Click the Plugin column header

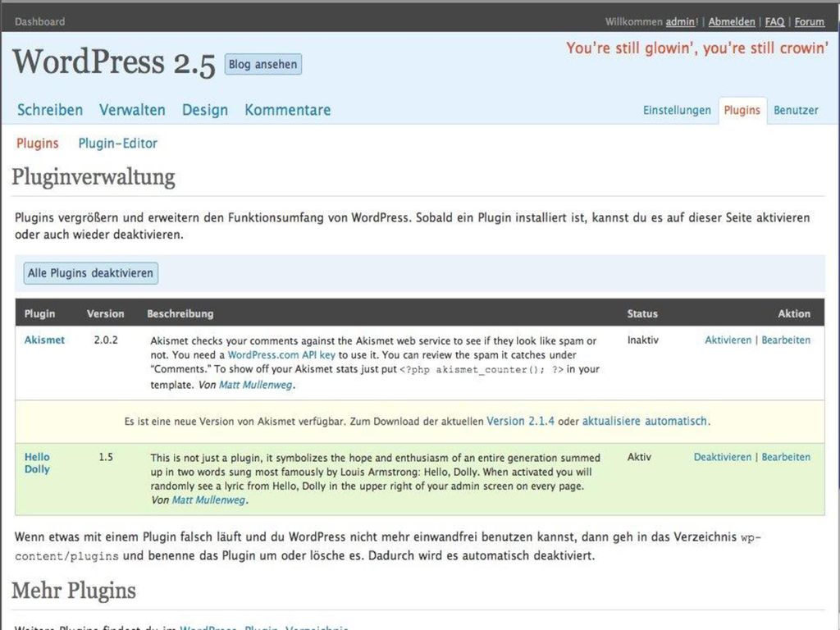coord(39,314)
